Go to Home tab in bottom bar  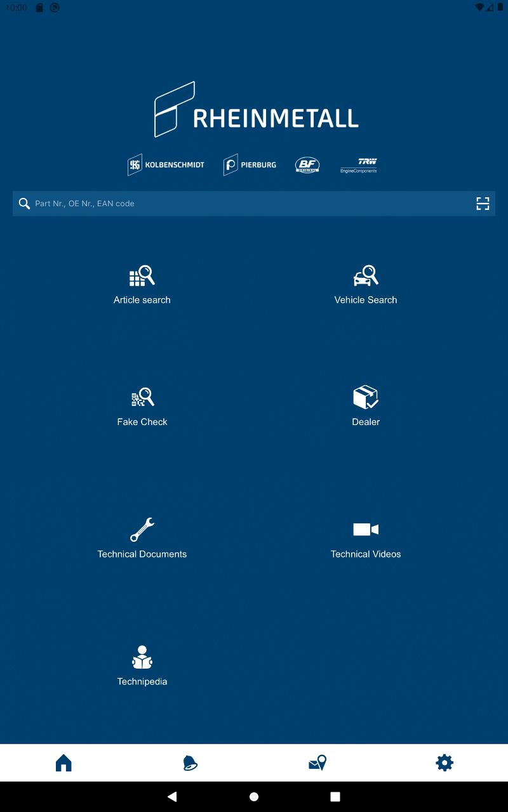[63, 763]
